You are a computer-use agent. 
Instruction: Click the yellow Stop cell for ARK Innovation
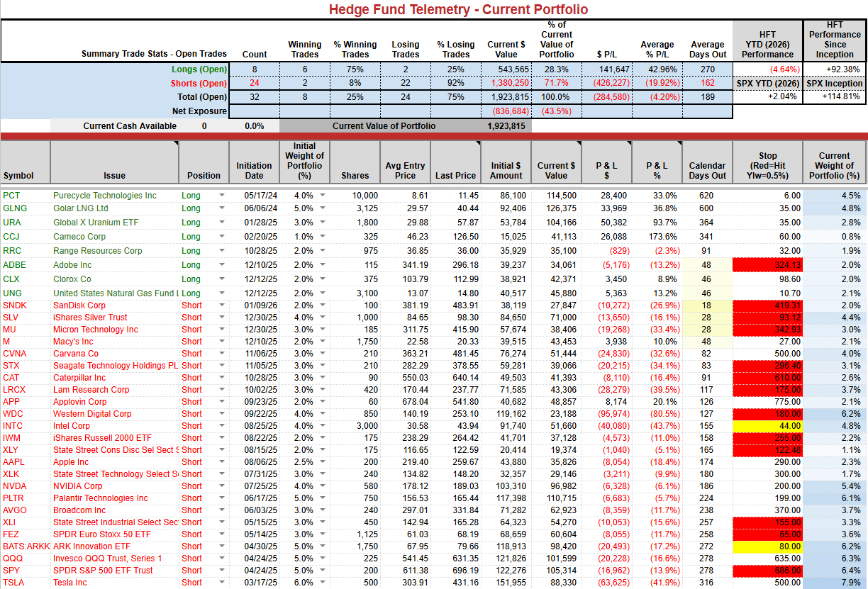coord(768,546)
